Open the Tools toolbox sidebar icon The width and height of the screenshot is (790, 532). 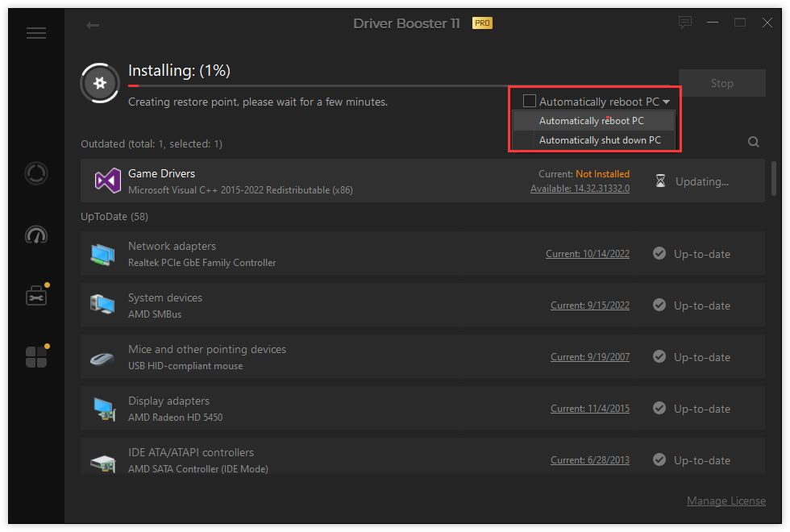click(x=36, y=296)
